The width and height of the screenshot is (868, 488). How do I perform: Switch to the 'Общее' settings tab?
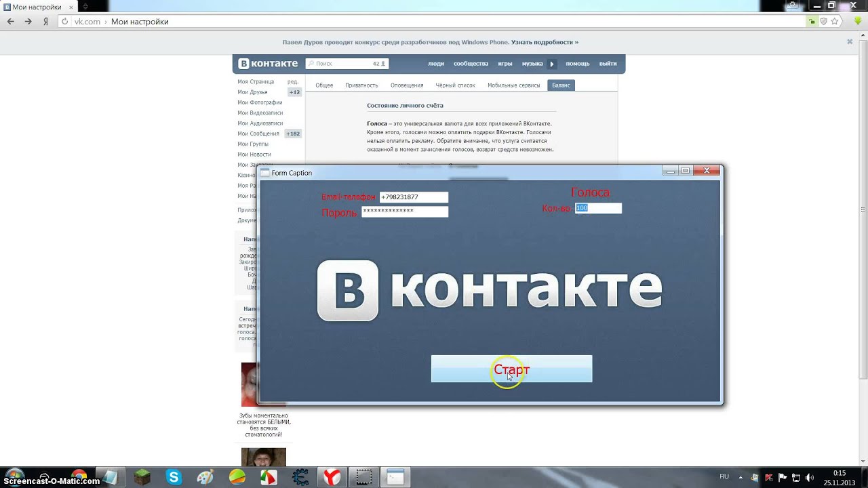pyautogui.click(x=324, y=85)
